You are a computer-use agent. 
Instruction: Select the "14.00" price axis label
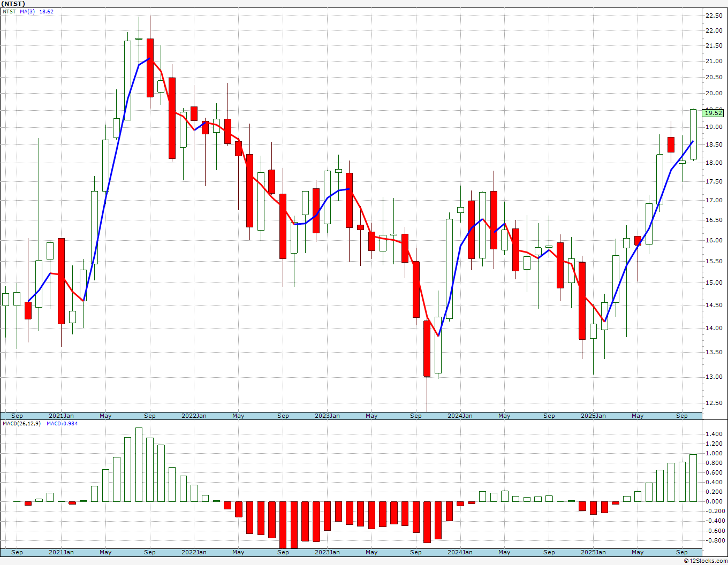coord(714,328)
